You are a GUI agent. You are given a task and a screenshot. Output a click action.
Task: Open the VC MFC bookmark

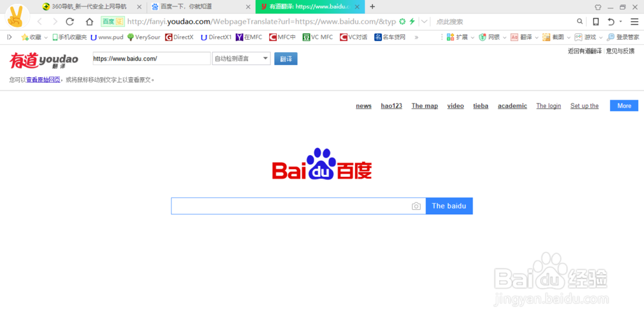point(318,37)
